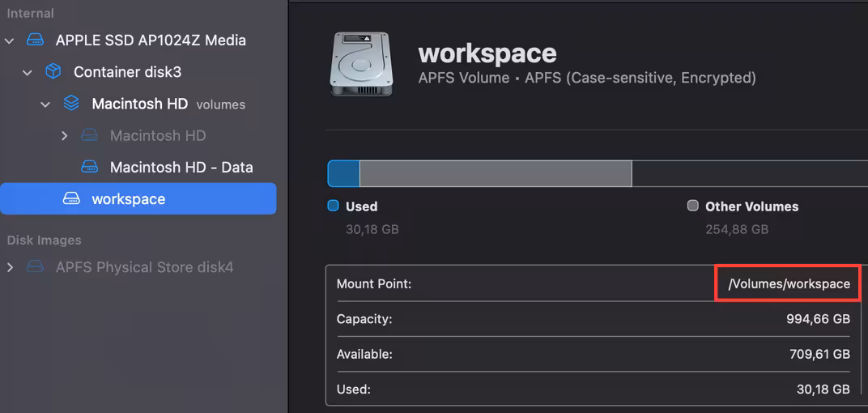Select Container disk3 in sidebar
The width and height of the screenshot is (868, 413).
tap(127, 72)
